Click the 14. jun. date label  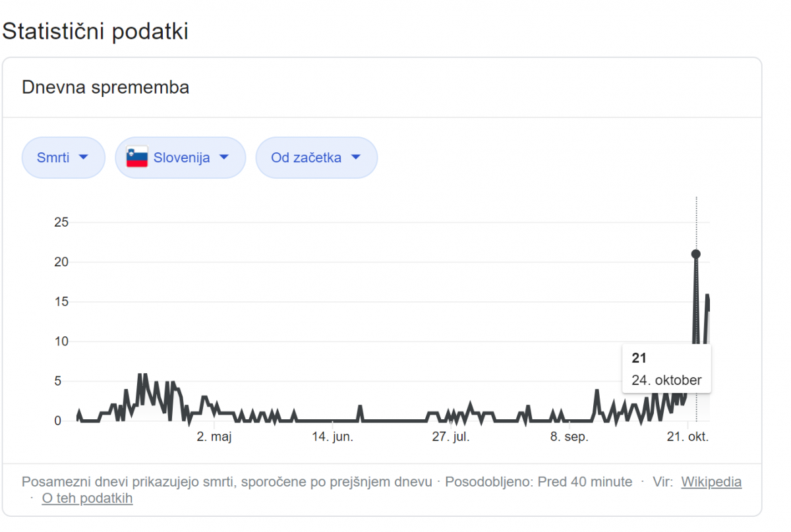(332, 436)
